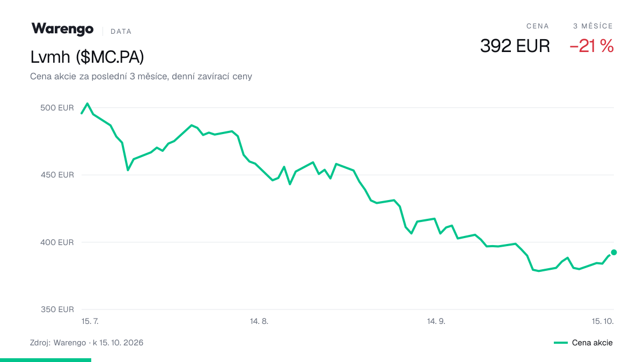
Task: Click the 3 MĚSÍCE header label
Action: click(593, 26)
